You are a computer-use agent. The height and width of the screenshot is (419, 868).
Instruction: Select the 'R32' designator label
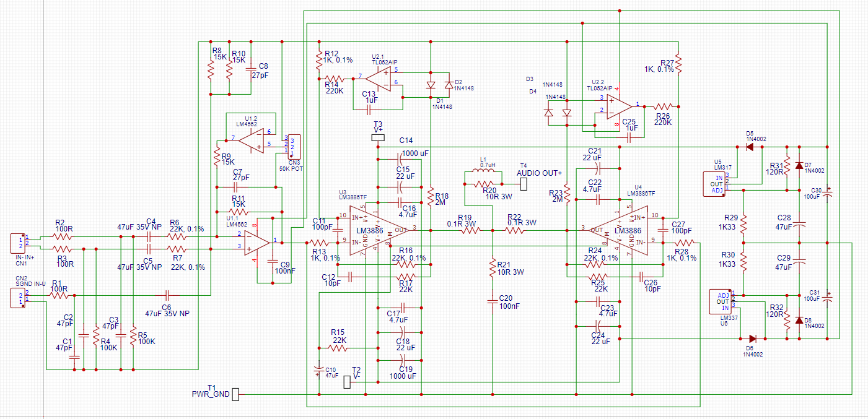(777, 307)
